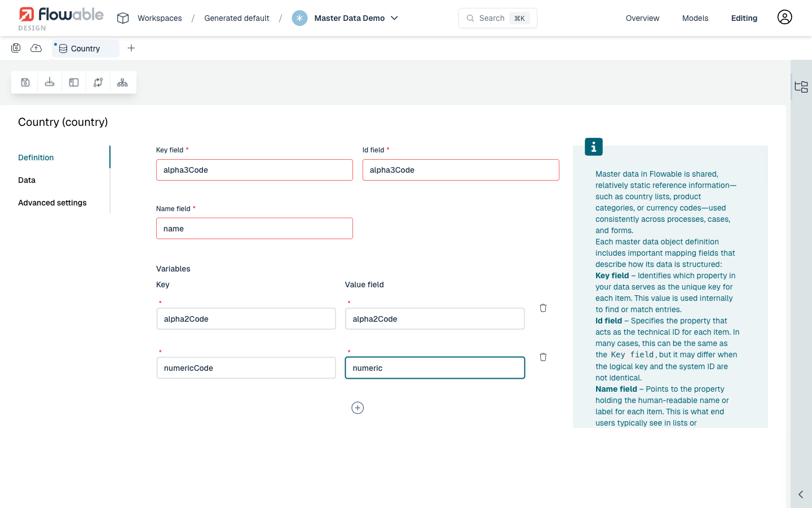Expand the collapsed right sidebar chevron
The image size is (812, 508).
[801, 494]
